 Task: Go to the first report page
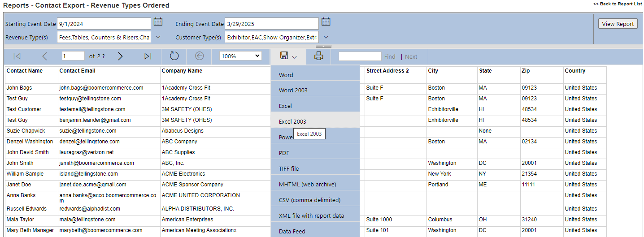[17, 56]
